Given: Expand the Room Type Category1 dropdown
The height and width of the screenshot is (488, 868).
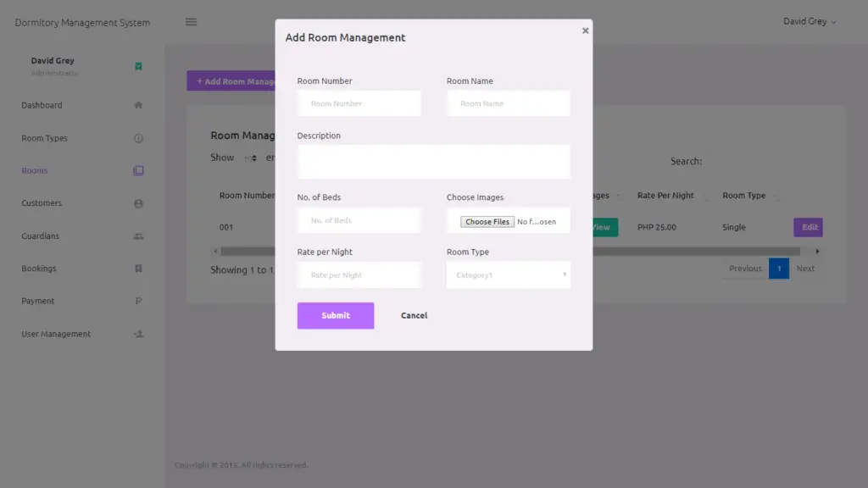Looking at the screenshot, I should point(508,274).
